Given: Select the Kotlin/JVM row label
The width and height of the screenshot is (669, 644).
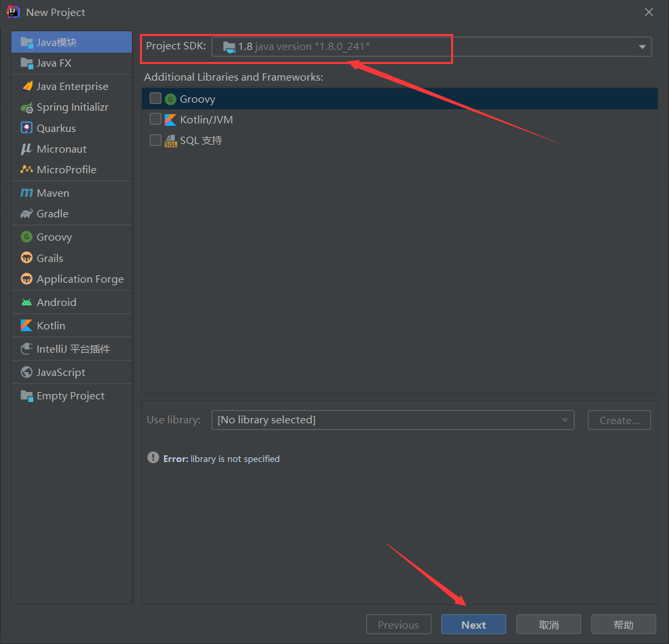Looking at the screenshot, I should [x=207, y=120].
